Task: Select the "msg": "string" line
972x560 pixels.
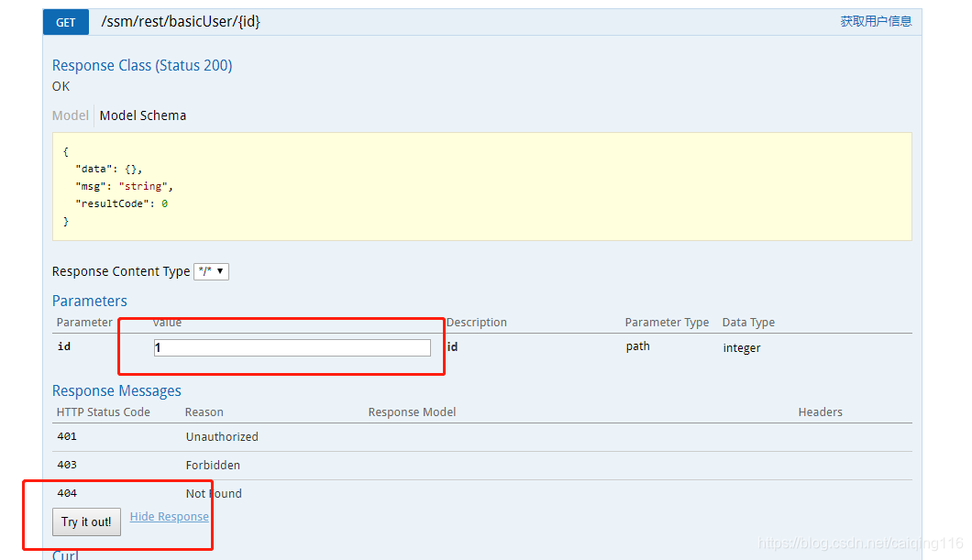Action: [124, 186]
